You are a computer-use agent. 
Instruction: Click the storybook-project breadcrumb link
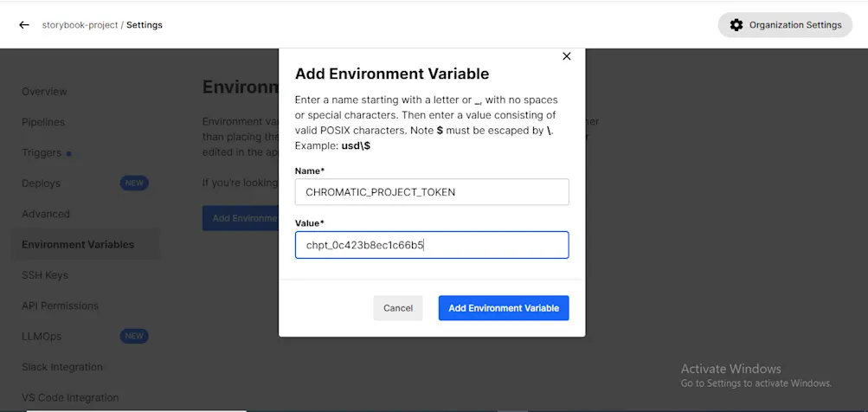pos(81,25)
